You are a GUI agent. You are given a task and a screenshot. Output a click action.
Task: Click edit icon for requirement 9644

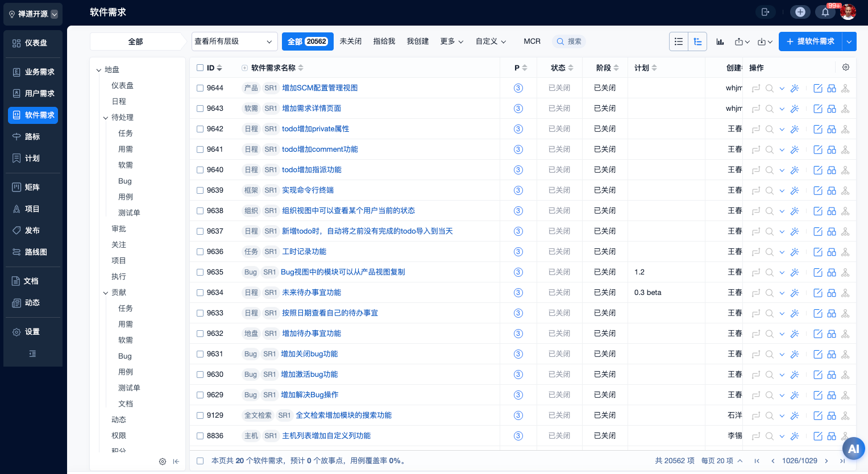(818, 88)
